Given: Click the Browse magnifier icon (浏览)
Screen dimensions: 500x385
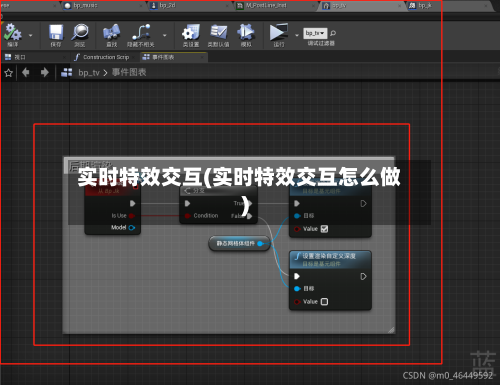Looking at the screenshot, I should (80, 32).
